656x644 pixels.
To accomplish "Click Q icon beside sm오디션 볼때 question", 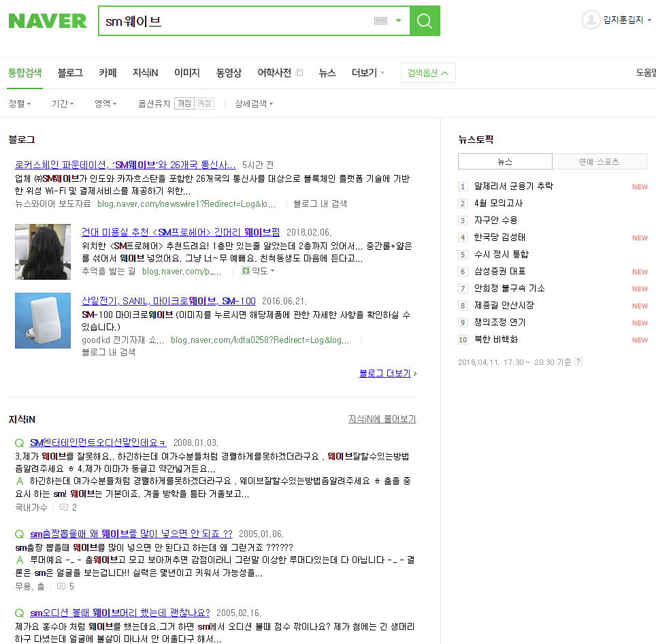I will click(20, 613).
